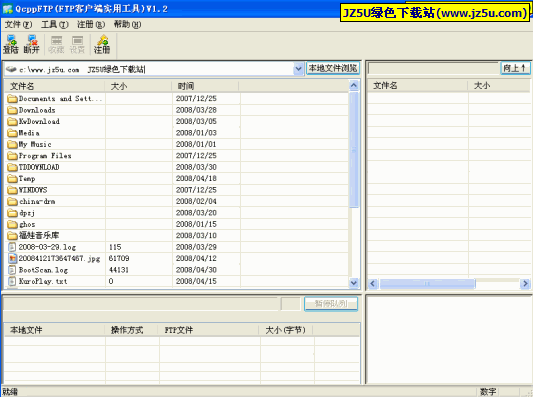Image resolution: width=533 pixels, height=397 pixels.
Task: Click size value 115
Action: [115, 247]
